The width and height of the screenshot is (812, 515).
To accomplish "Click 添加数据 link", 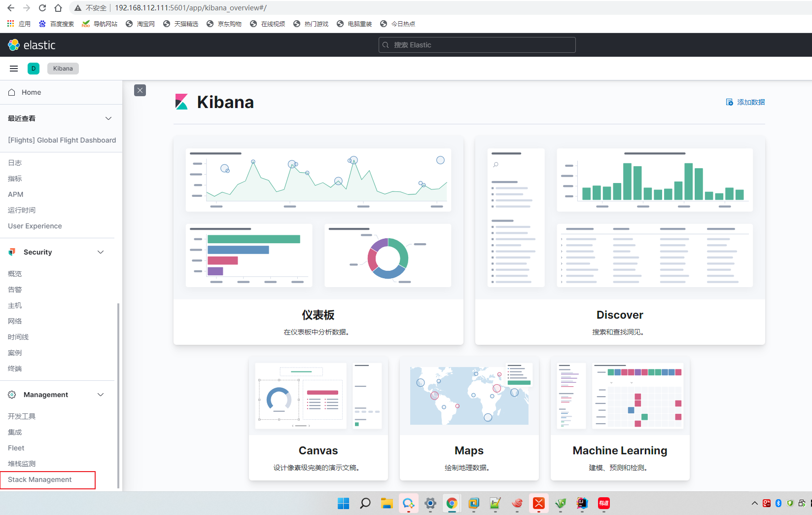I will pos(751,102).
